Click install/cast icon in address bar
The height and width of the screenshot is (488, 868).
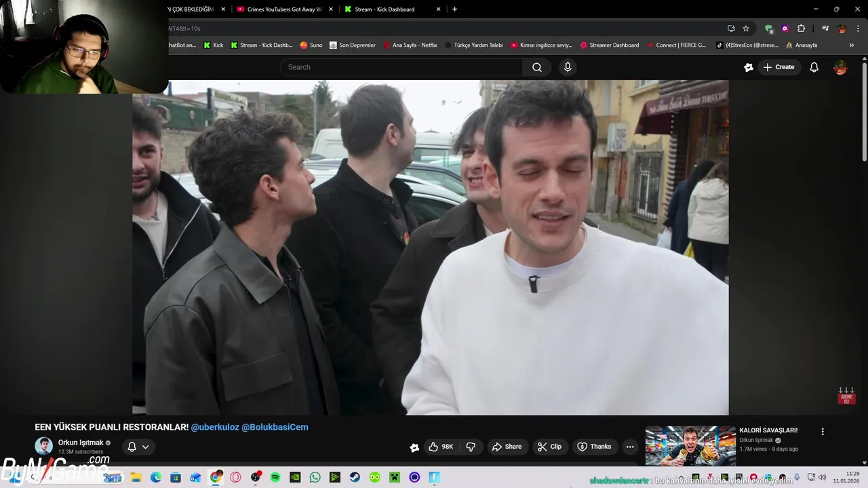[x=731, y=28]
